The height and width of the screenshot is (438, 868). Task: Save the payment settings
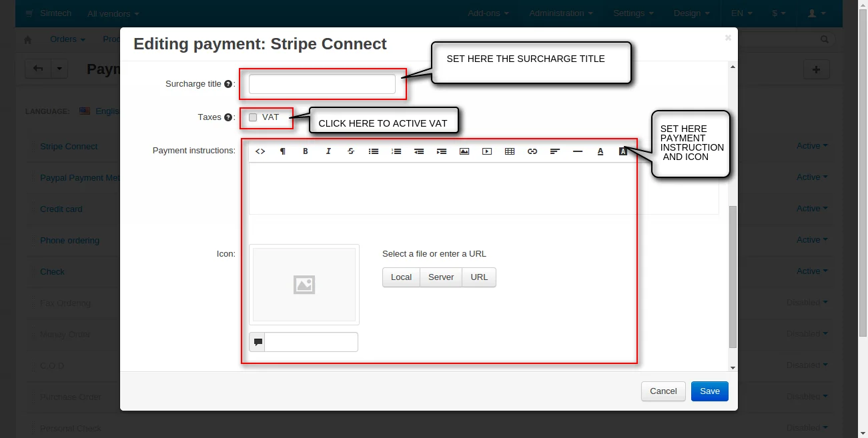[x=710, y=391]
